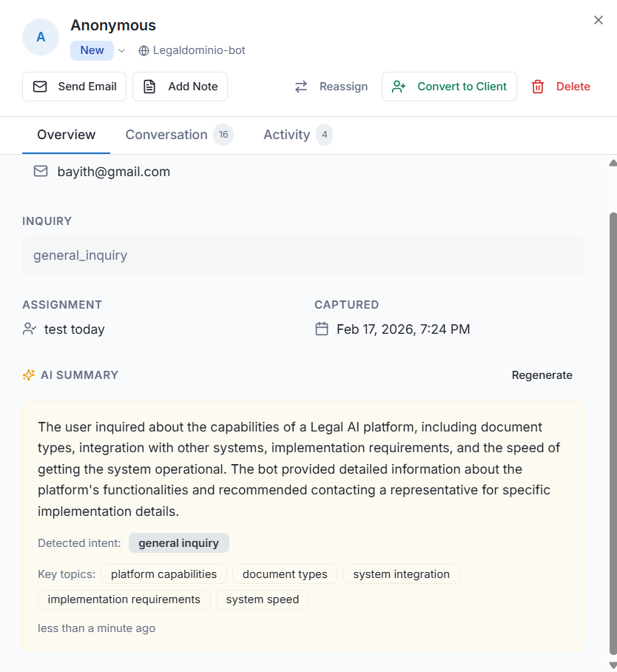This screenshot has height=672, width=617.
Task: Select the general inquiry intent chip
Action: click(x=178, y=542)
